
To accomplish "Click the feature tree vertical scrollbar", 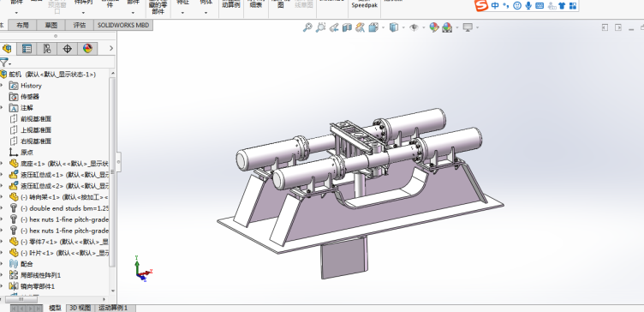I will click(112, 172).
